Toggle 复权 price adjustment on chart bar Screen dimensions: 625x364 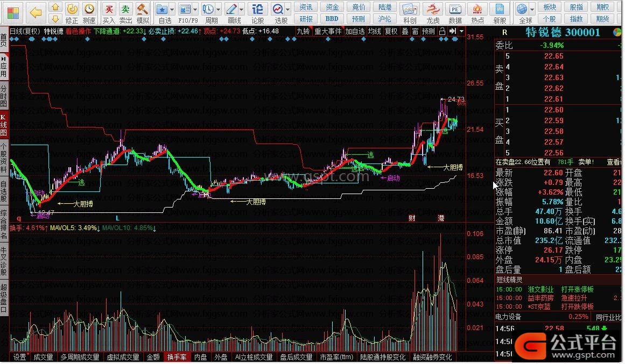pyautogui.click(x=391, y=31)
